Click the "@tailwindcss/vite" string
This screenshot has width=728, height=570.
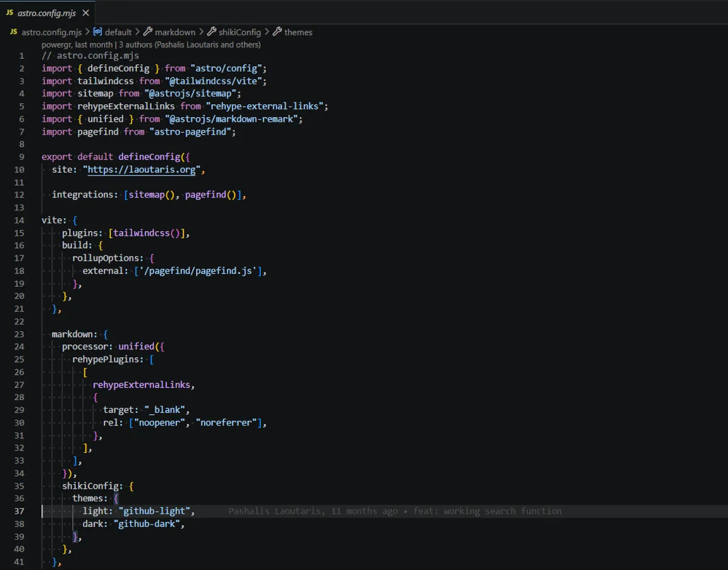[215, 81]
